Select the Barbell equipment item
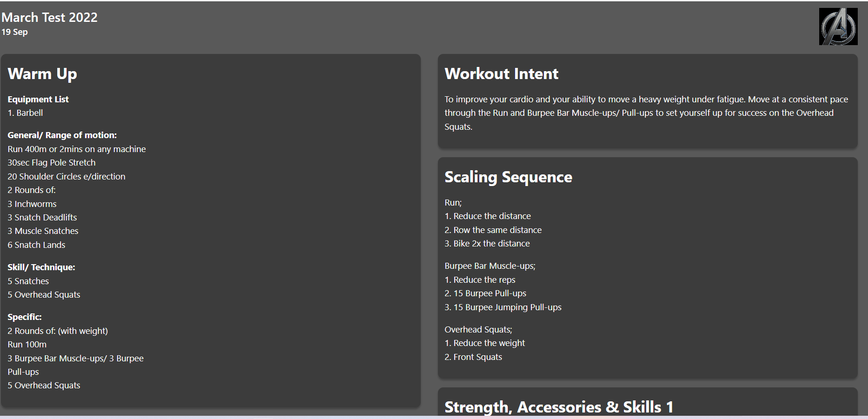 coord(25,113)
